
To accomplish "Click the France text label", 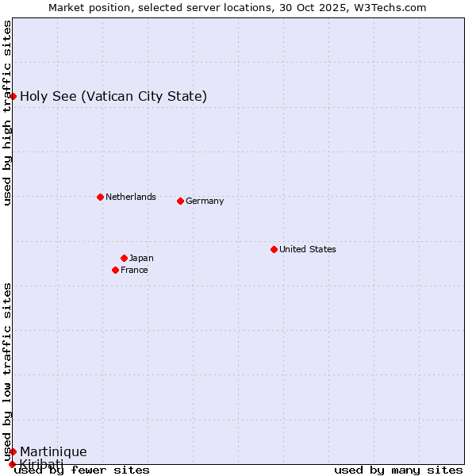I will [x=134, y=270].
